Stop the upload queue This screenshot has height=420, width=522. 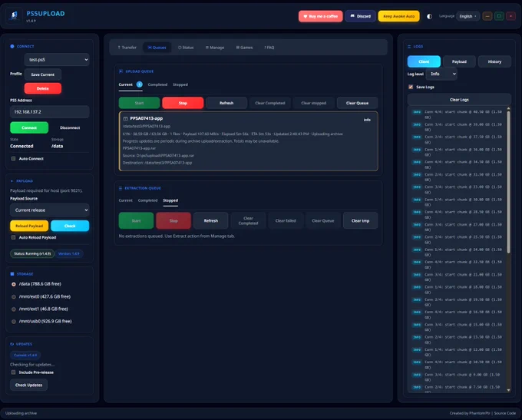tap(183, 103)
